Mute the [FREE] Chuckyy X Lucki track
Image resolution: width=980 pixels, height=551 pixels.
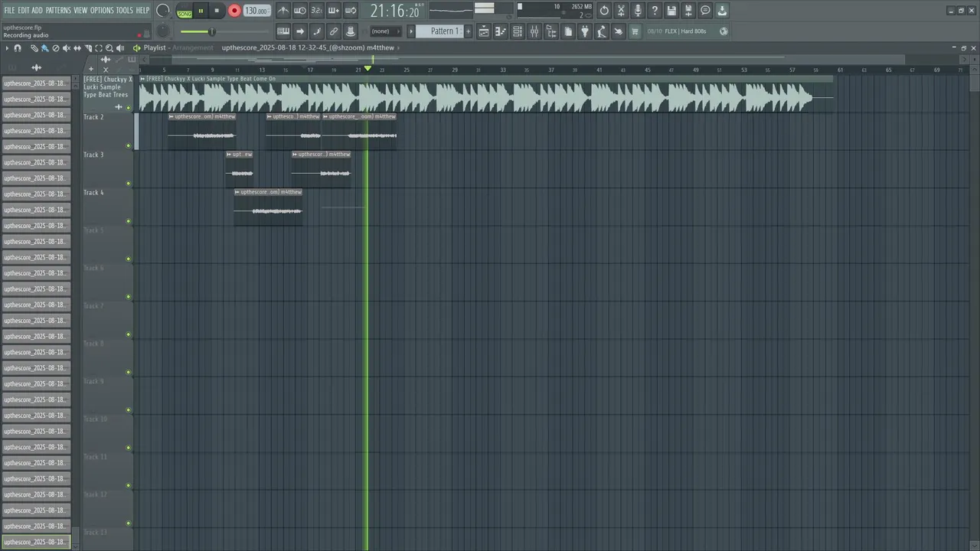click(x=129, y=108)
